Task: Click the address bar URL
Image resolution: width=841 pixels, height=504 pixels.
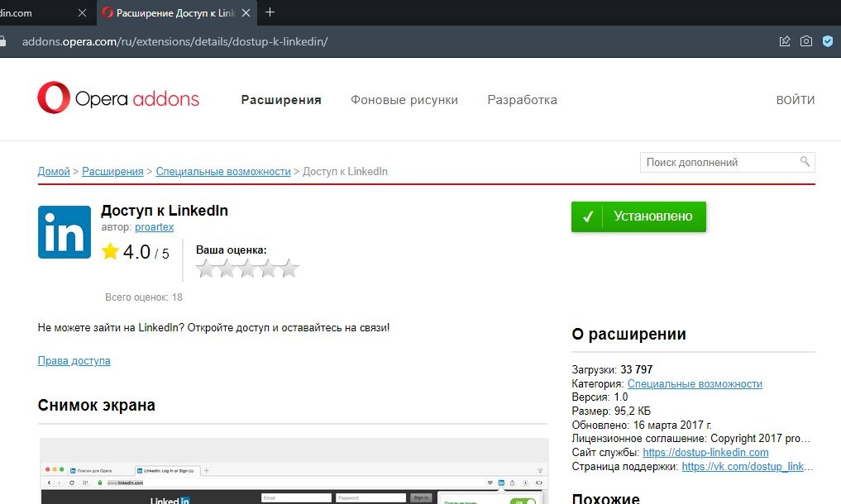Action: 174,41
